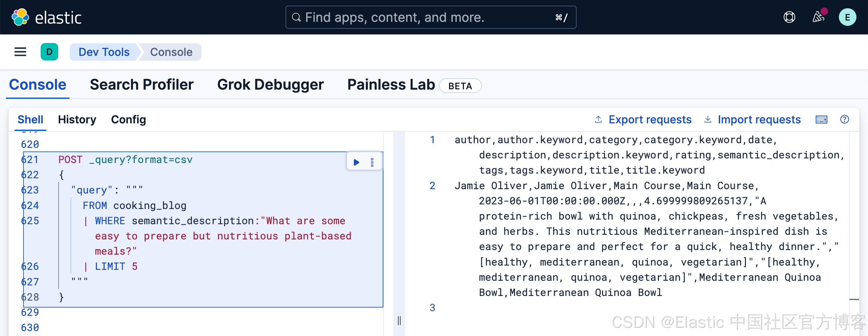Click line number 629 in editor
868x336 pixels.
[x=30, y=313]
